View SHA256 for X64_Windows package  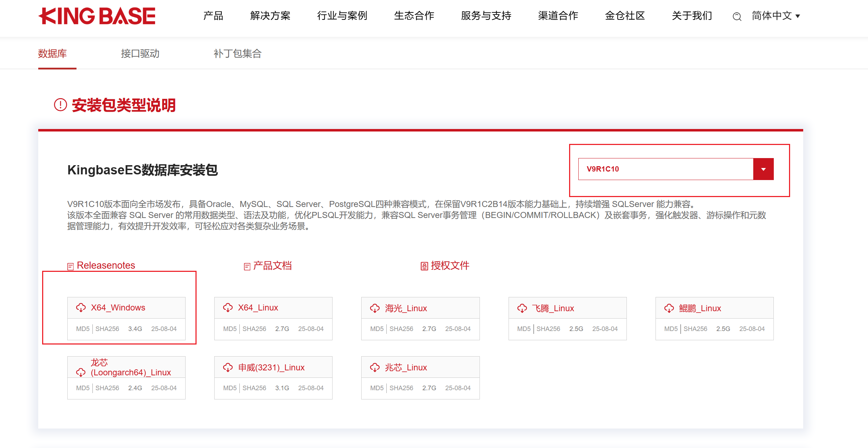107,329
